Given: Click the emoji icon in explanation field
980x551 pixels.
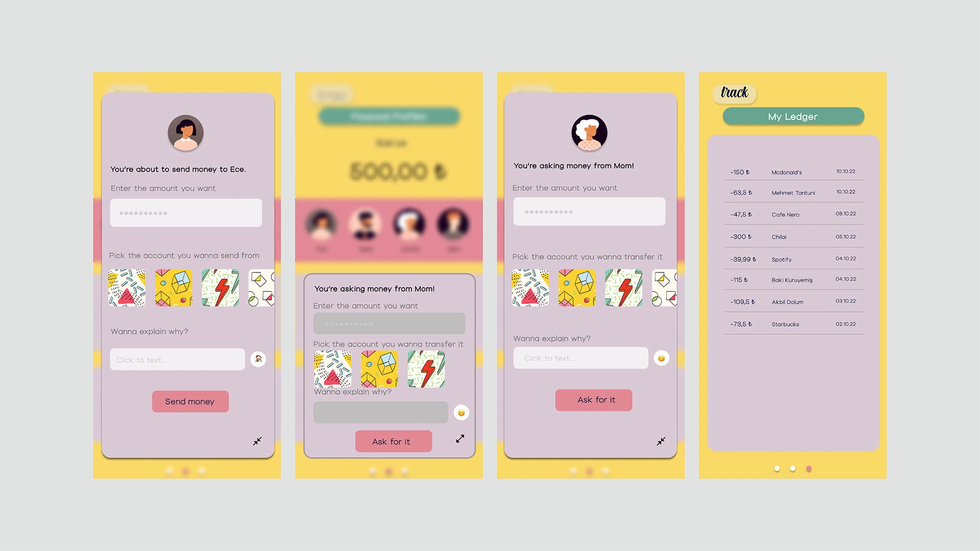Looking at the screenshot, I should pyautogui.click(x=663, y=358).
